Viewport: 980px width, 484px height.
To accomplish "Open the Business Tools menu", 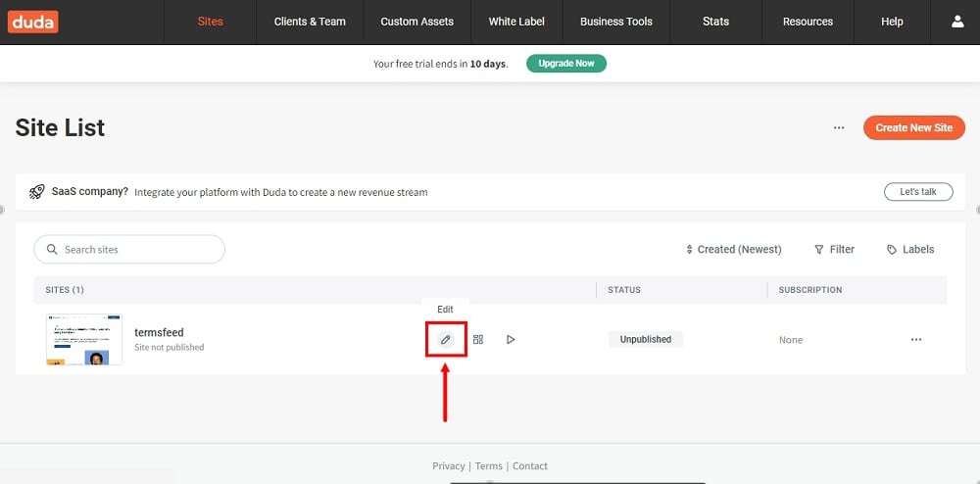I will (616, 22).
